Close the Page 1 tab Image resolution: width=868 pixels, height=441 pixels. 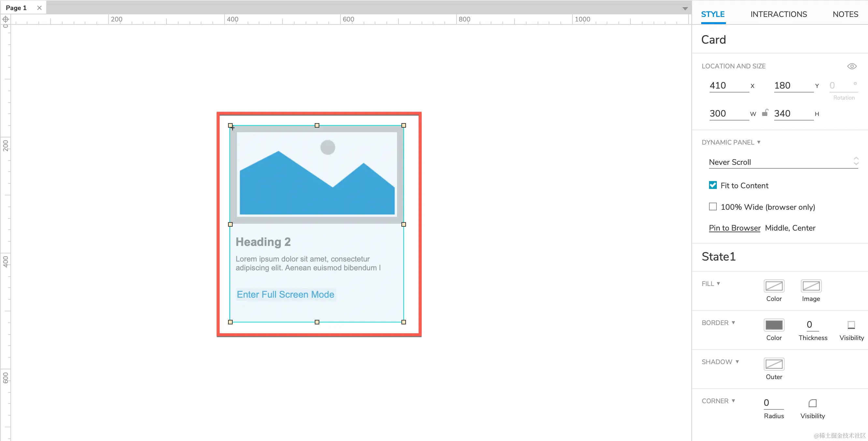tap(39, 8)
